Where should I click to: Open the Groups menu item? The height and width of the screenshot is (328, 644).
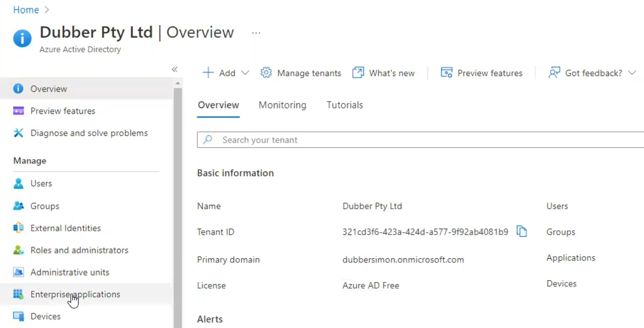(45, 206)
